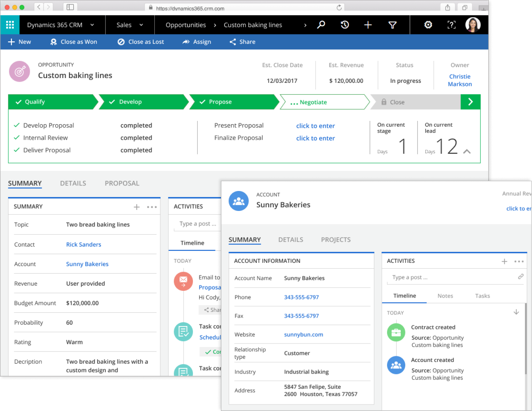Add new activity with plus icon in account Activities

point(504,261)
